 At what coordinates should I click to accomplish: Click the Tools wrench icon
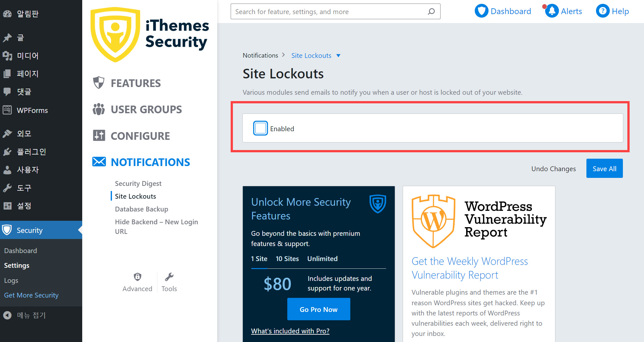click(x=169, y=276)
